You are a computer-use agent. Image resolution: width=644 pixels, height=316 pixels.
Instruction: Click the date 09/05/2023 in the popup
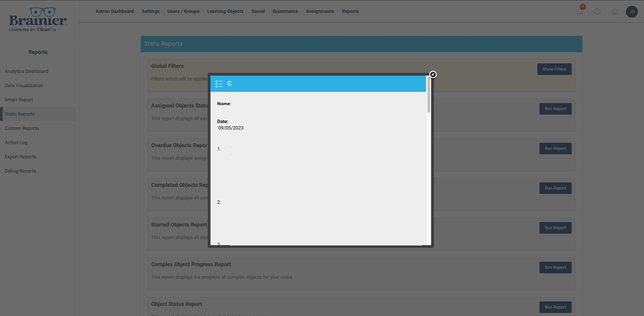(231, 128)
